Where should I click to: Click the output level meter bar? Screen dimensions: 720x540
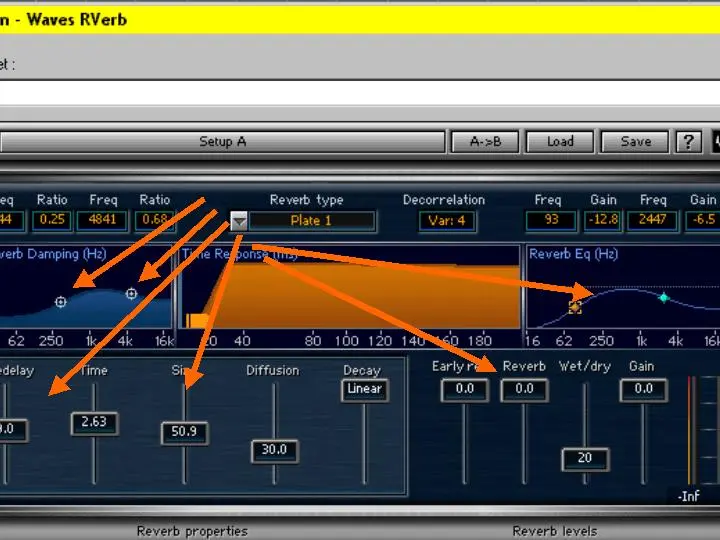[x=692, y=430]
